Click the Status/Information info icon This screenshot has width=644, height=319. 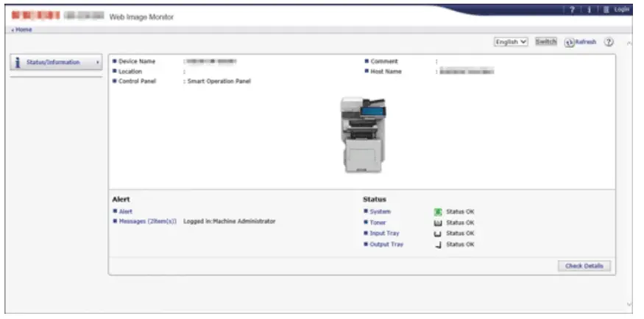[18, 63]
